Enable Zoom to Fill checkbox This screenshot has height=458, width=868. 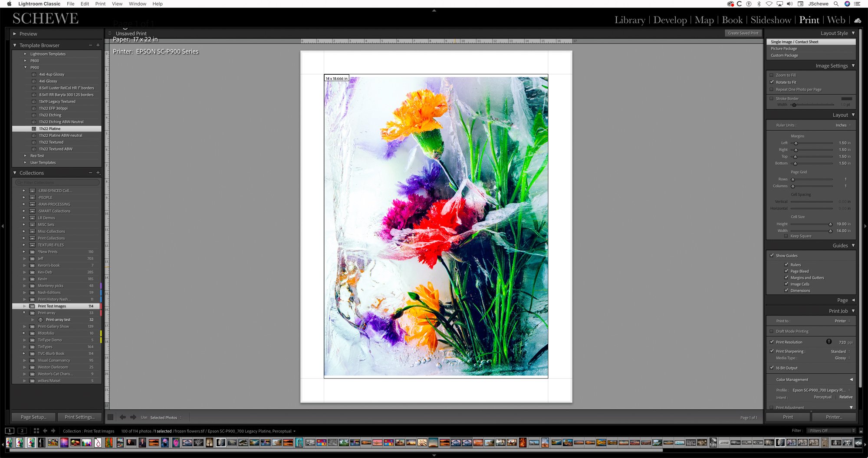coord(772,75)
